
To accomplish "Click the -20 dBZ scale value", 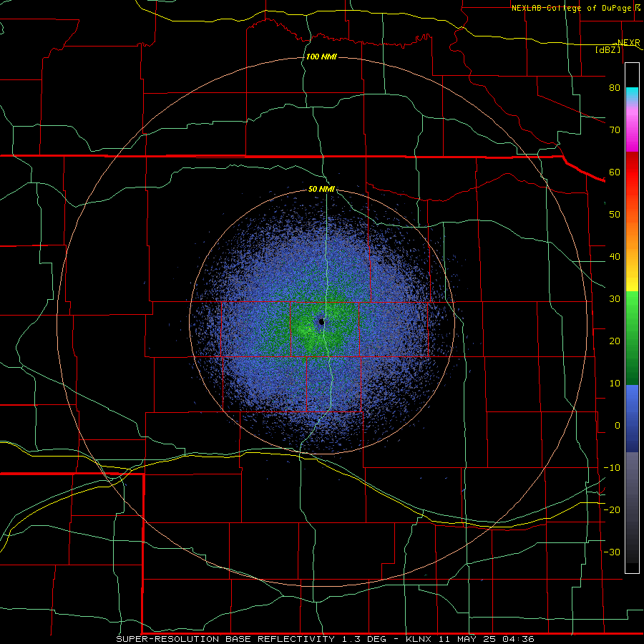I will click(612, 509).
